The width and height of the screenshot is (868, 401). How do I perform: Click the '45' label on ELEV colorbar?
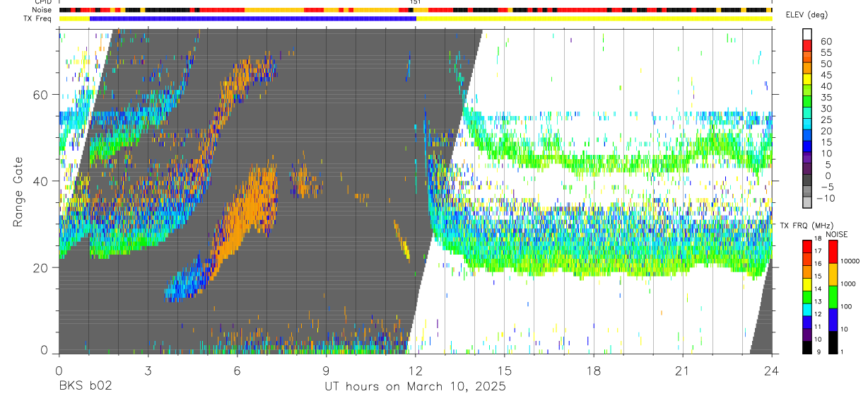pyautogui.click(x=826, y=75)
